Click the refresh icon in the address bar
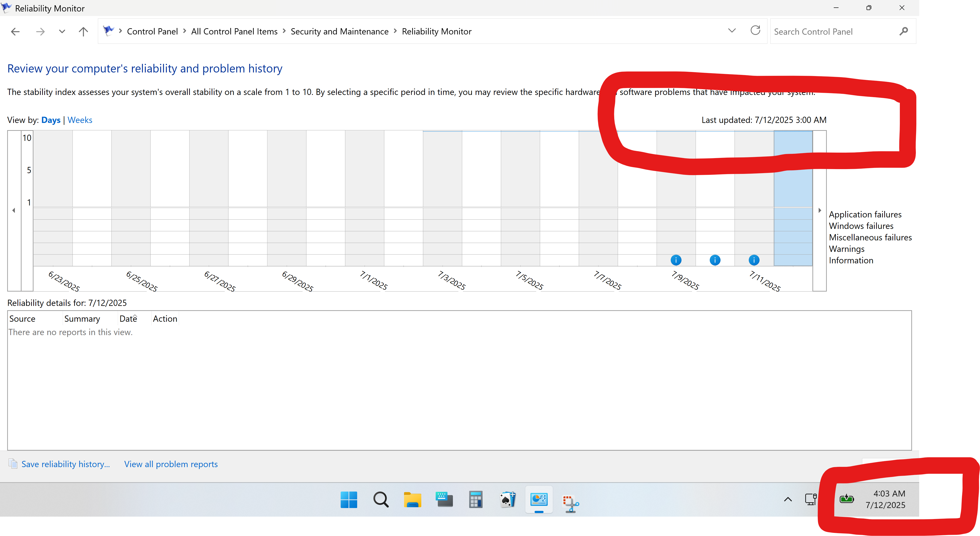The image size is (980, 536). point(755,31)
